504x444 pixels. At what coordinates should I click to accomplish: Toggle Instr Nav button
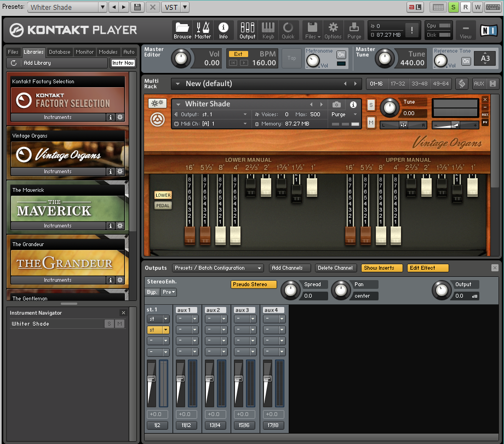(x=123, y=63)
